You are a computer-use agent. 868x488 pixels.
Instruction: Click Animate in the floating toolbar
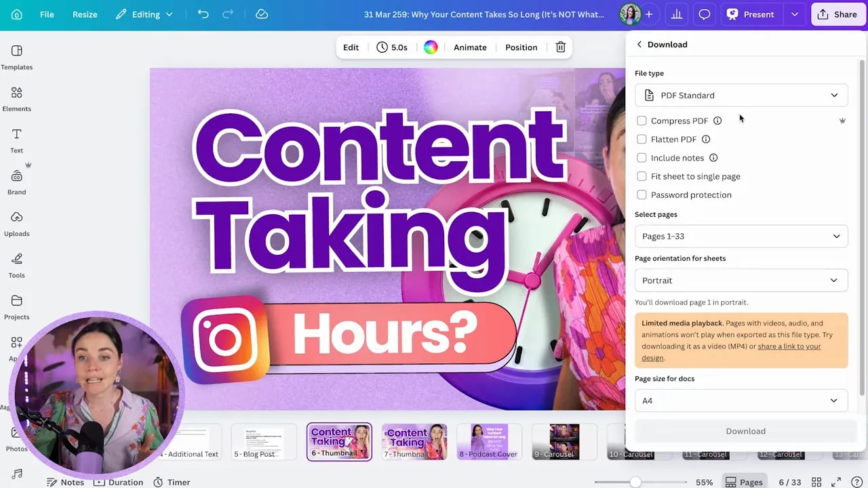click(470, 47)
